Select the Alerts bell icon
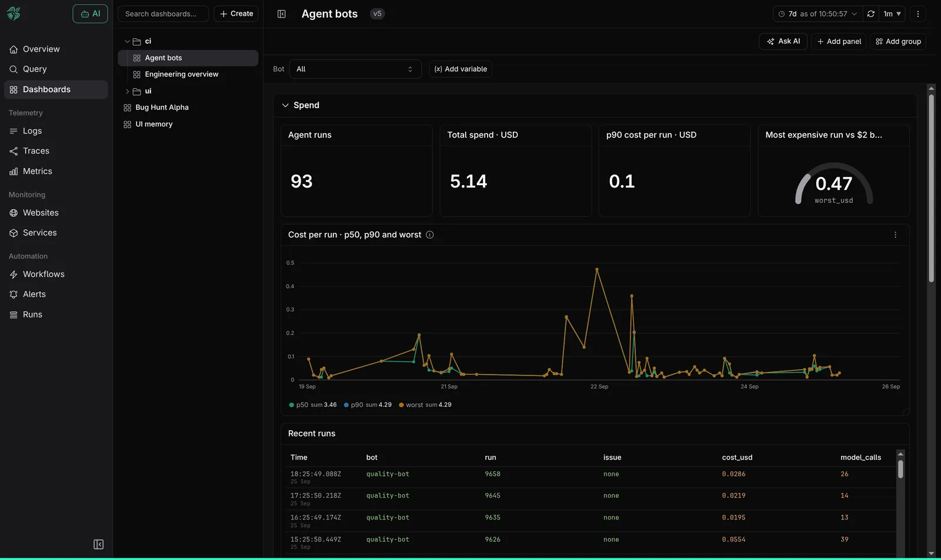The image size is (941, 560). coord(14,294)
